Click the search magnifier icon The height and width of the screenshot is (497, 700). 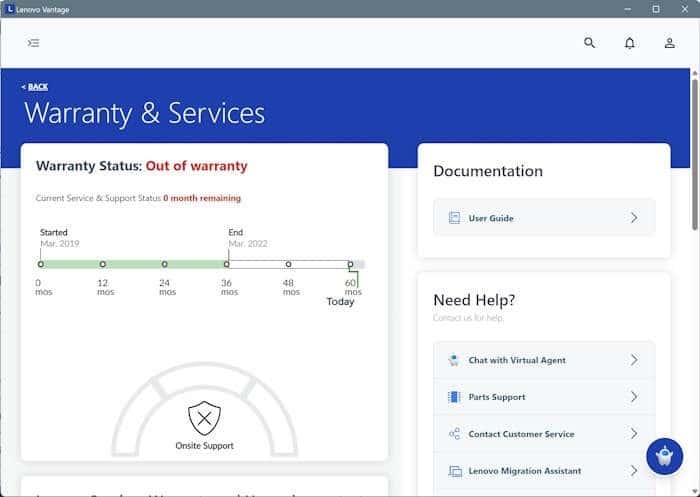coord(589,43)
